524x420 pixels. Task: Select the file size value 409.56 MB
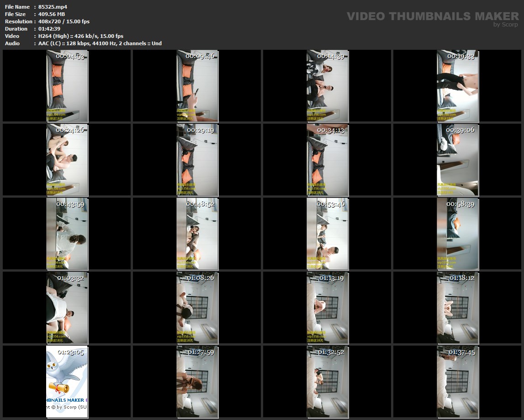point(52,14)
